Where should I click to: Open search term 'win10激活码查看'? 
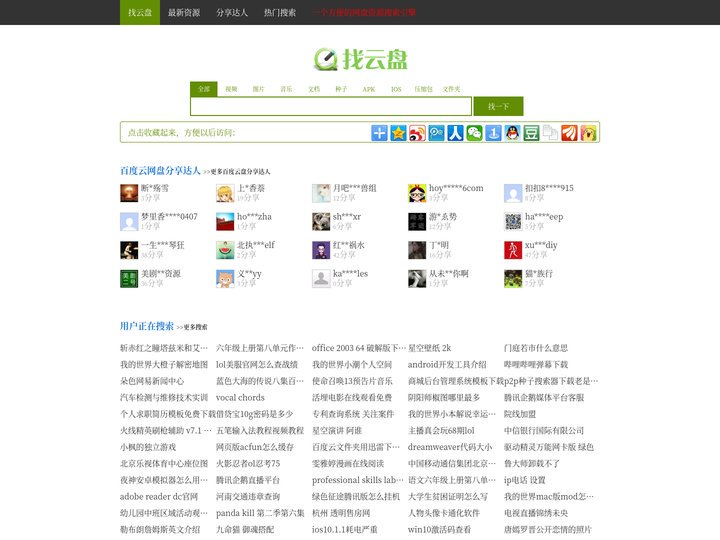[439, 530]
